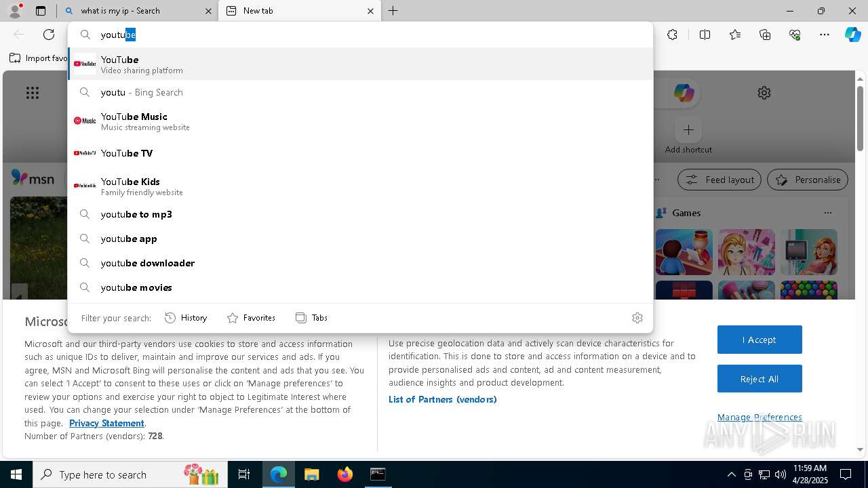Image resolution: width=868 pixels, height=488 pixels.
Task: Select the YouTube Kids suggestion
Action: click(x=360, y=186)
